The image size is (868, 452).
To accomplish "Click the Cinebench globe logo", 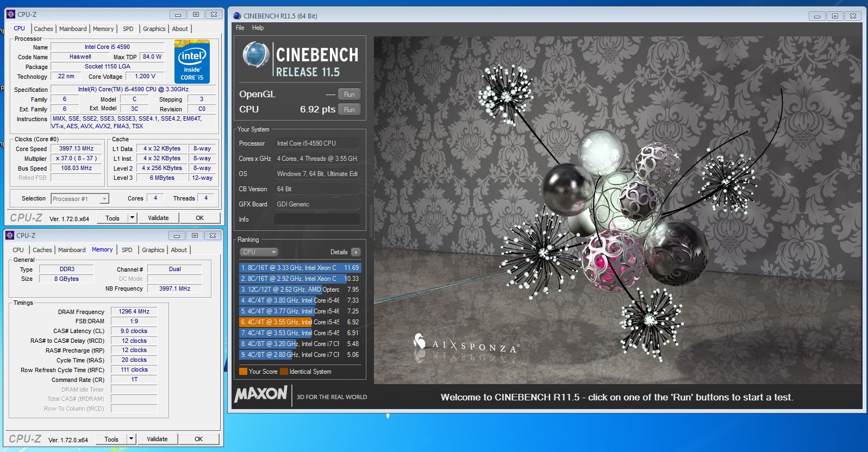I will (x=256, y=56).
